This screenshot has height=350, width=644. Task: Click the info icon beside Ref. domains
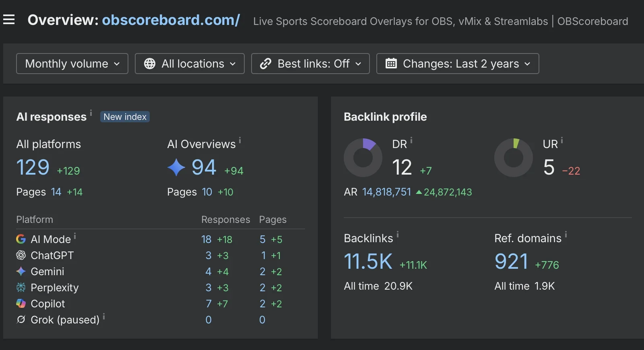566,234
